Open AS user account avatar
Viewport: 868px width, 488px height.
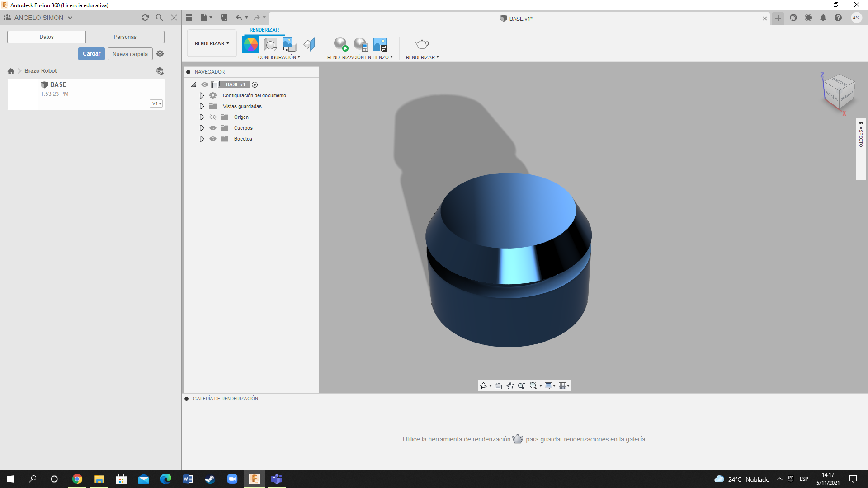[855, 18]
